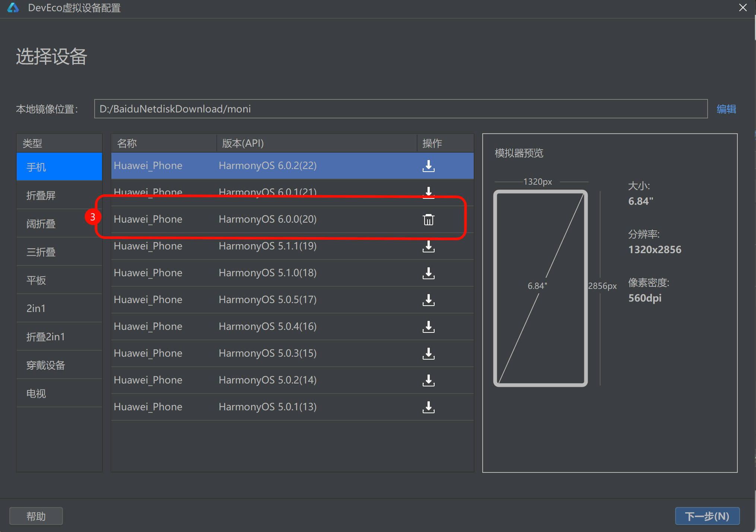Switch to 2in1 device type
756x532 pixels.
click(36, 309)
